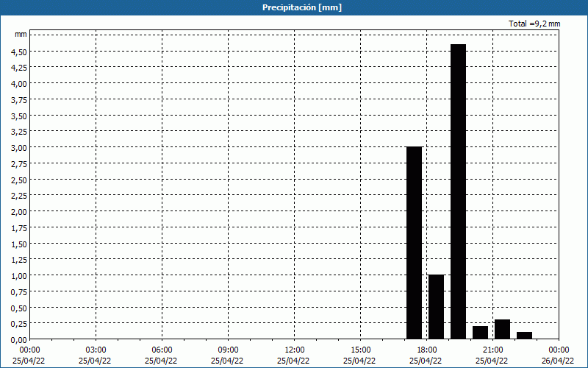Select the 1,75 y-axis label
The width and height of the screenshot is (588, 368).
click(19, 228)
